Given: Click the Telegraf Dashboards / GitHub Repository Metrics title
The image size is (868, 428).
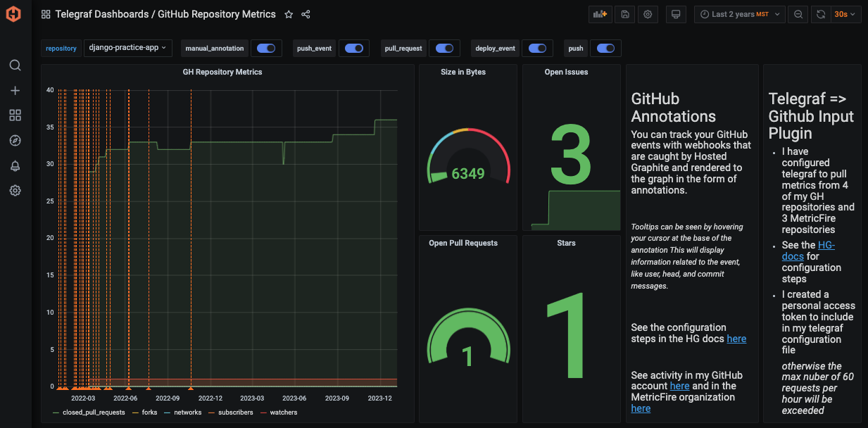Looking at the screenshot, I should (x=165, y=14).
